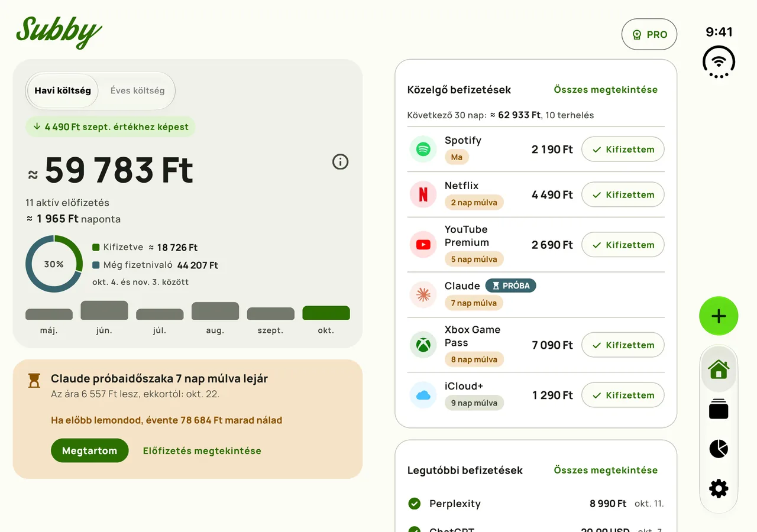Mark Netflix as Kifizettem

click(623, 194)
